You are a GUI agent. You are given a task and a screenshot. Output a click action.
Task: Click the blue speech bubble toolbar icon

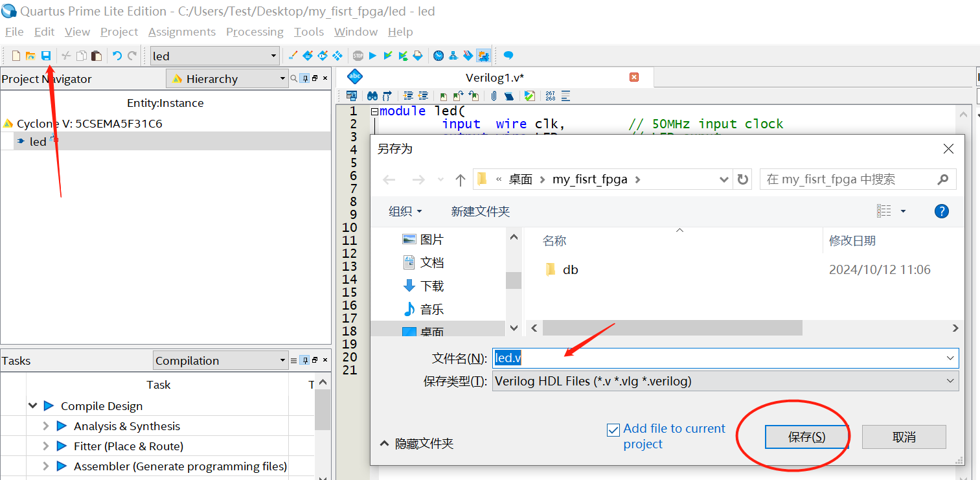(508, 56)
